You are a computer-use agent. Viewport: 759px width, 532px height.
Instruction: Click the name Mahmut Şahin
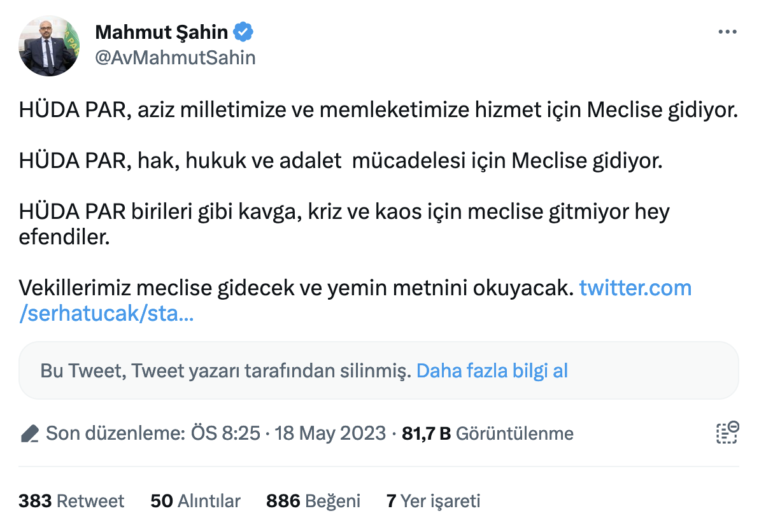[161, 31]
